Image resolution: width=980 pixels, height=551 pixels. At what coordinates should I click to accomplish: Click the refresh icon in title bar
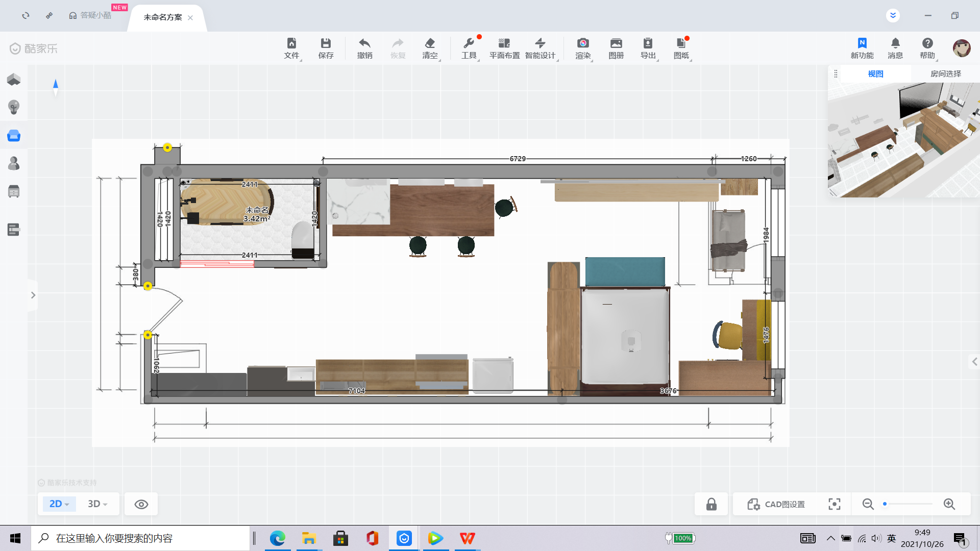click(26, 15)
